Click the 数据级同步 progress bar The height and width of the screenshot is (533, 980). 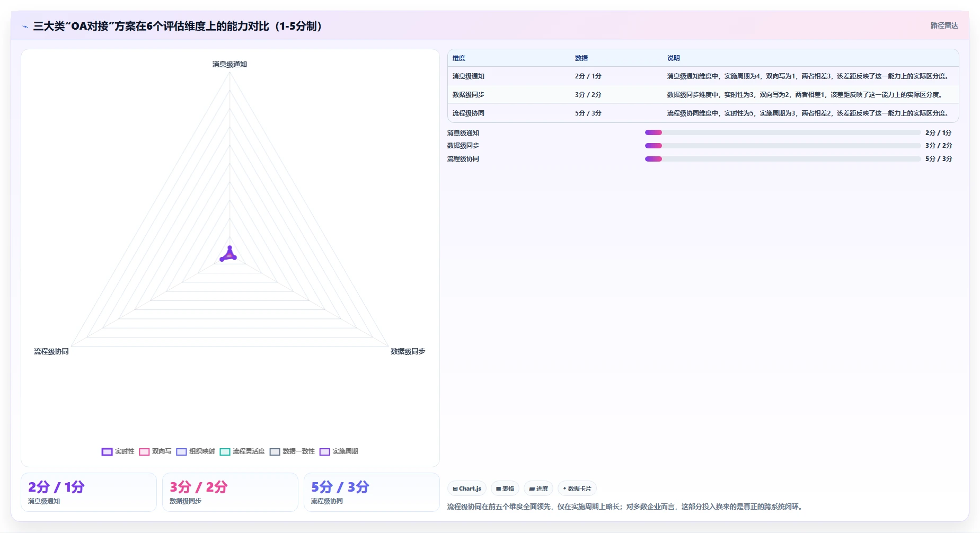tap(783, 146)
